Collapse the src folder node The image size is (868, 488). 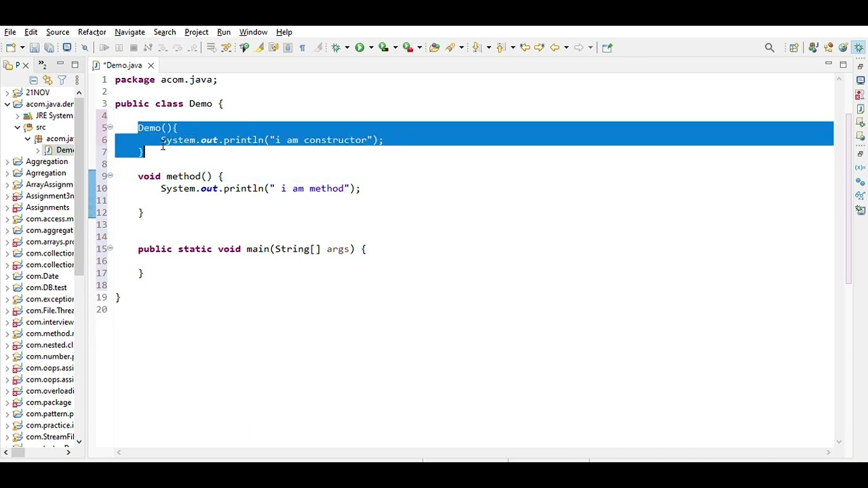pyautogui.click(x=18, y=127)
